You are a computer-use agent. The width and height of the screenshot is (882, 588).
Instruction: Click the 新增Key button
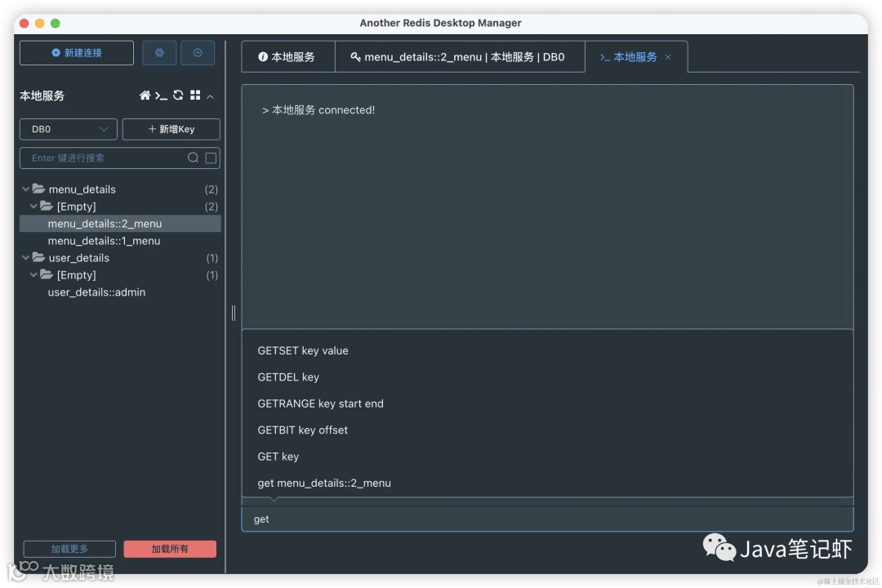(171, 129)
